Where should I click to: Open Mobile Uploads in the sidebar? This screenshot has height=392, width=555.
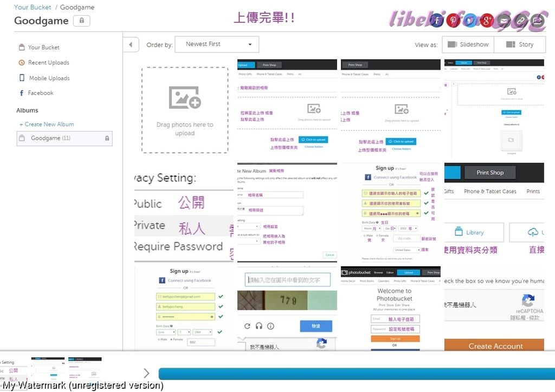(49, 78)
